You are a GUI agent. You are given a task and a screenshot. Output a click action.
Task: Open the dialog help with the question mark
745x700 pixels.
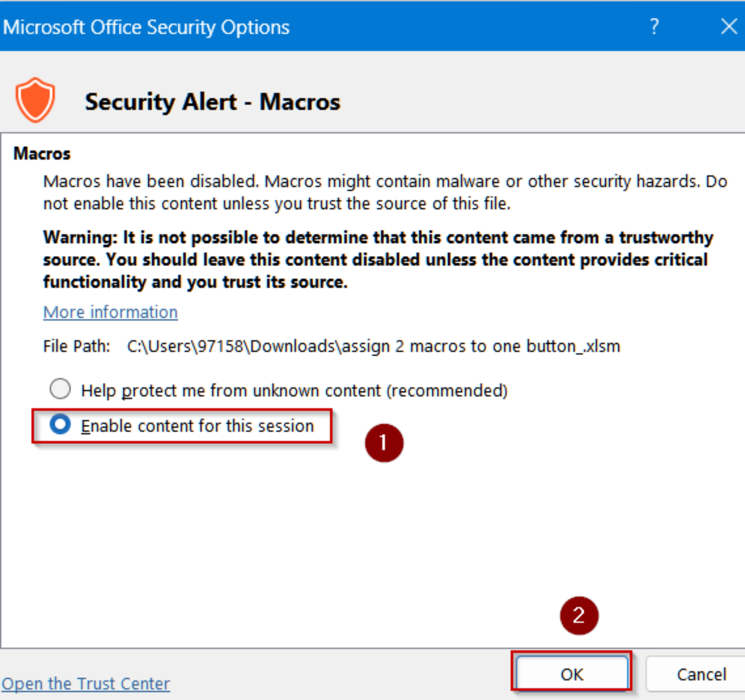654,27
